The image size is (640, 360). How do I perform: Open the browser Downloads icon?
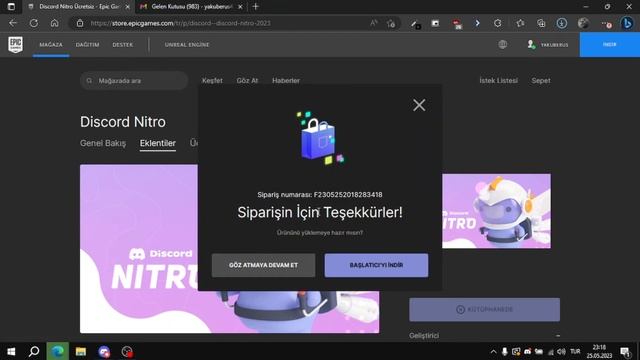pos(562,23)
